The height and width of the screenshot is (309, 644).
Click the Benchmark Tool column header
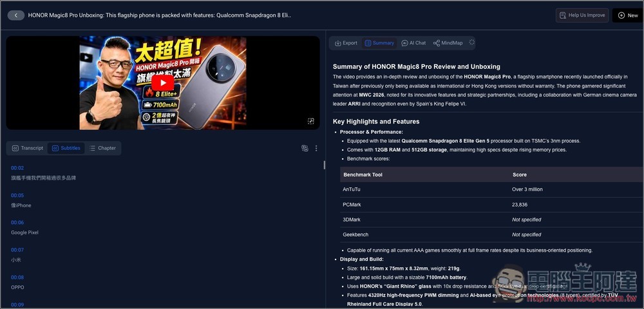click(363, 175)
